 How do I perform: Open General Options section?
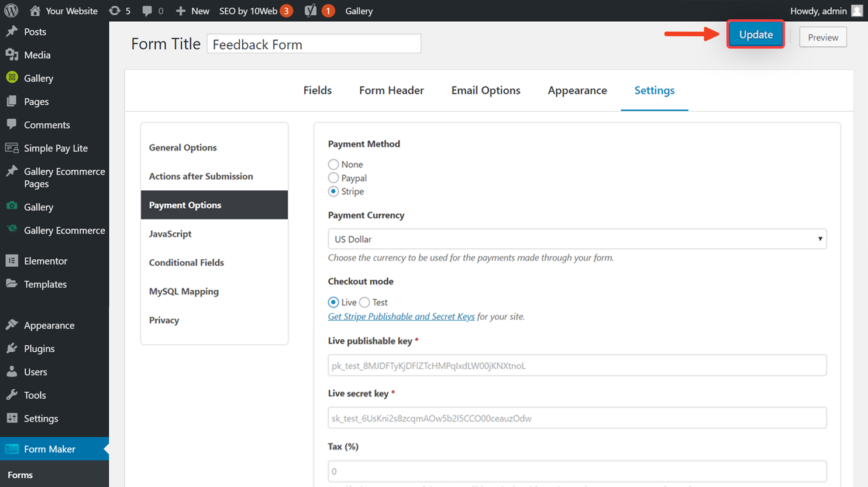pos(214,148)
